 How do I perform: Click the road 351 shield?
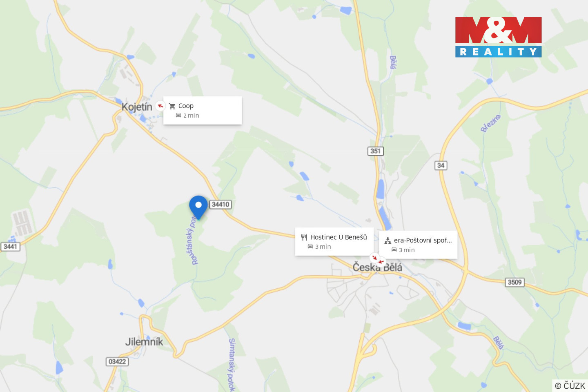[x=376, y=151]
